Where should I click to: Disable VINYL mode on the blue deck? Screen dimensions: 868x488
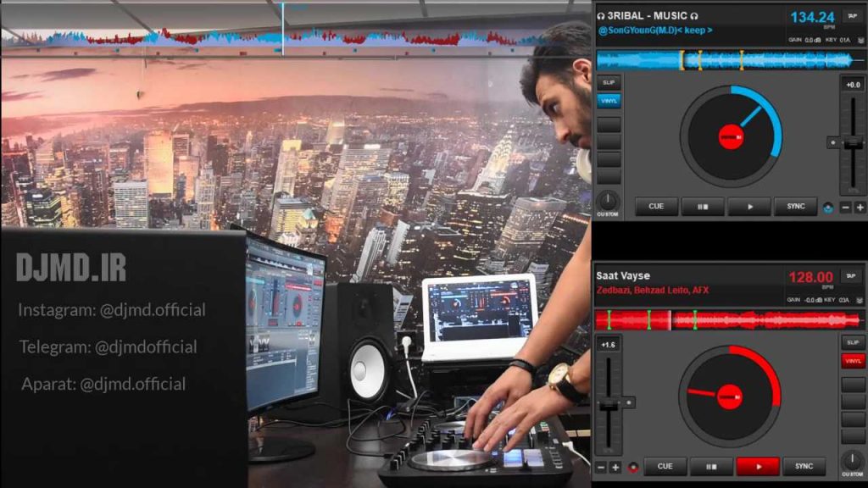coord(609,101)
